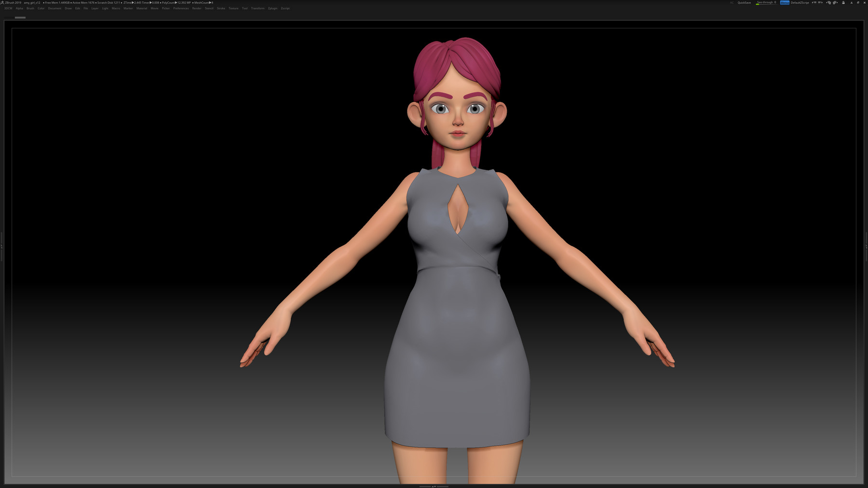Click the QuickSave button
This screenshot has width=868, height=488.
click(743, 2)
